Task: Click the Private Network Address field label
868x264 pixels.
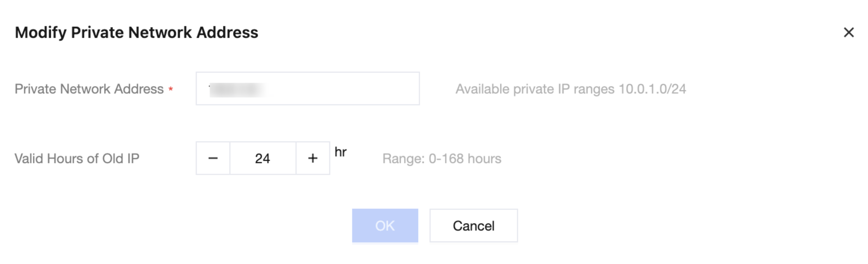Action: click(89, 89)
